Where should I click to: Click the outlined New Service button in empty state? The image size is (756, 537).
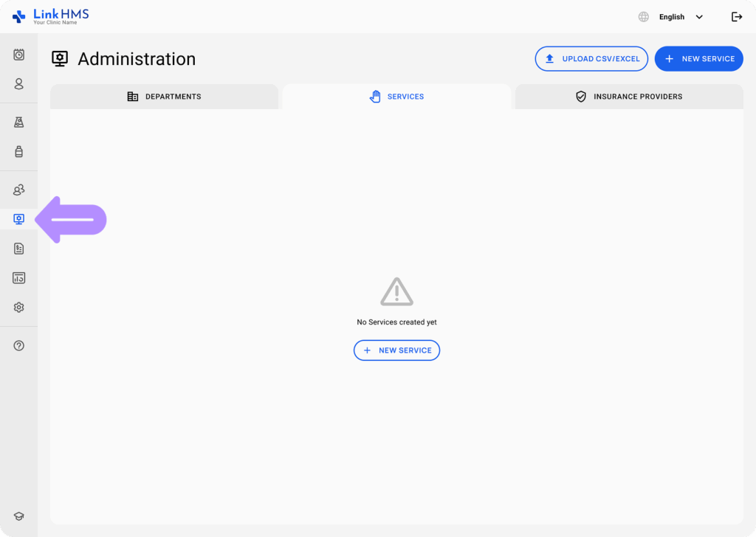coord(396,350)
